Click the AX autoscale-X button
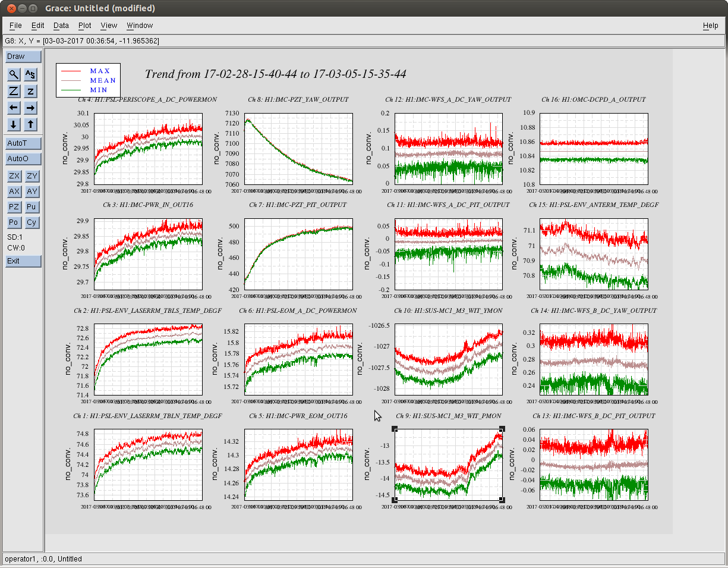Screen dimensions: 728x568 click(x=14, y=191)
